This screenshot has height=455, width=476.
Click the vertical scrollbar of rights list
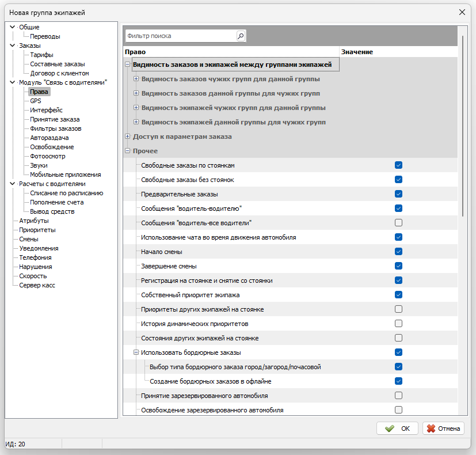[x=463, y=126]
